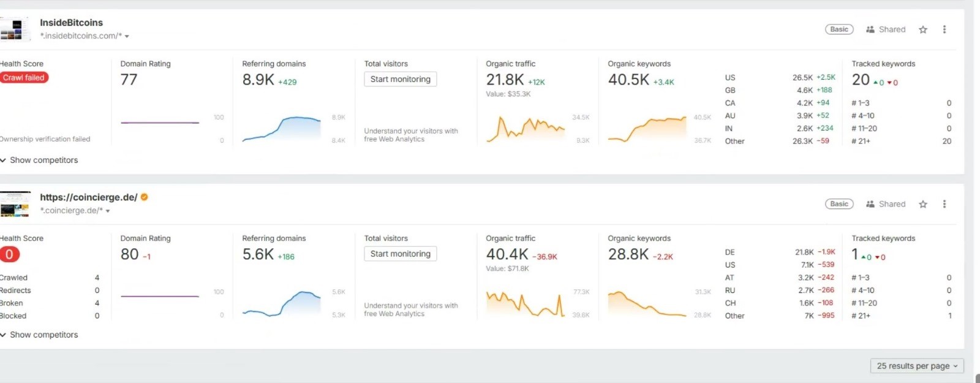
Task: Click Shared icon for coincierge.de
Action: tap(870, 204)
